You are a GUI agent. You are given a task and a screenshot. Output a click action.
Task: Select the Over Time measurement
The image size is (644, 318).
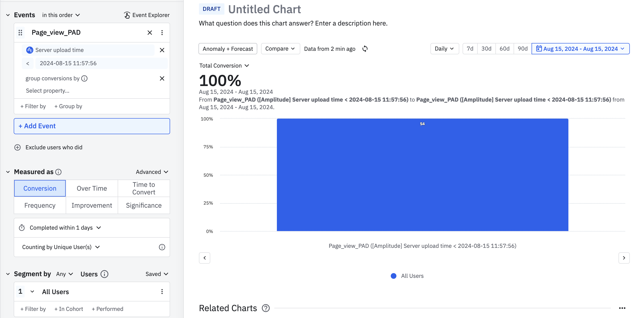point(92,188)
